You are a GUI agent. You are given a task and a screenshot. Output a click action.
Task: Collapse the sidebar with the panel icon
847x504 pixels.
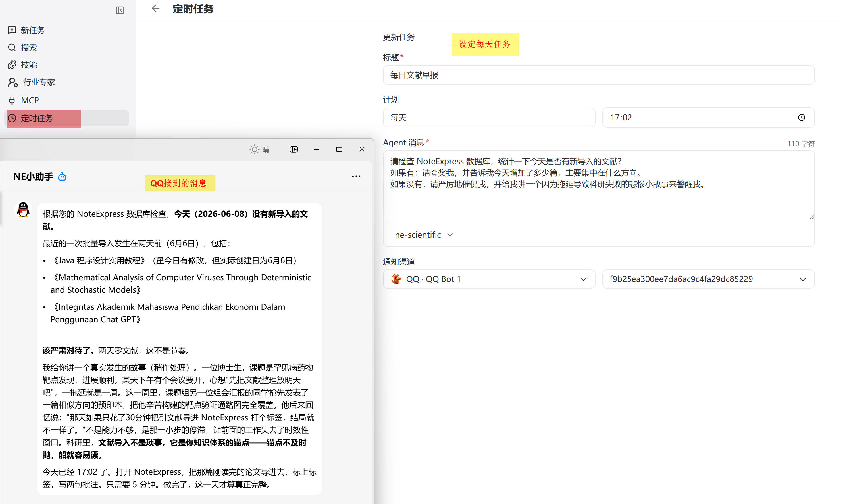120,10
